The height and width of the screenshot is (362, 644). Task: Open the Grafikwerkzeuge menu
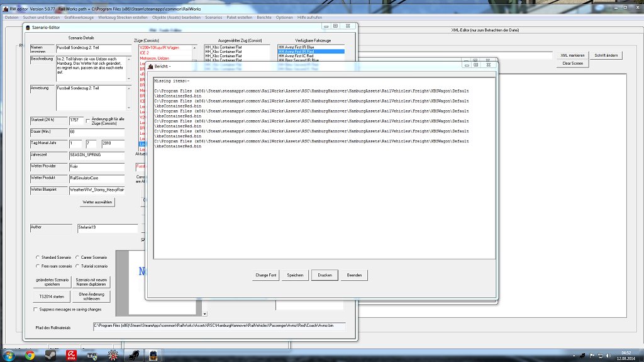79,18
